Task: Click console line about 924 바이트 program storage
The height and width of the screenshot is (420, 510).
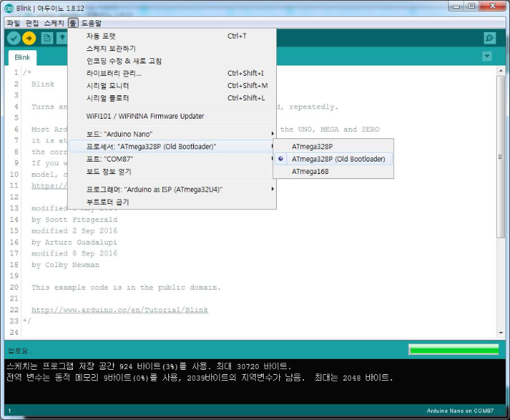Action: tap(149, 366)
